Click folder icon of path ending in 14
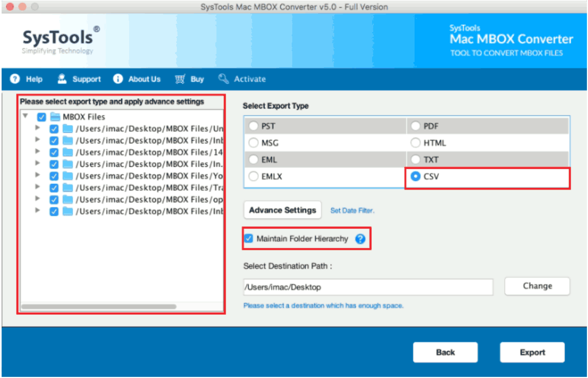Viewport: 588px width, 378px height. (x=68, y=152)
